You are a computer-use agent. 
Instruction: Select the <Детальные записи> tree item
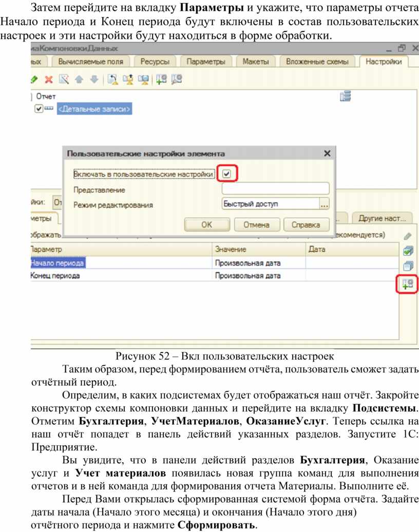click(94, 109)
